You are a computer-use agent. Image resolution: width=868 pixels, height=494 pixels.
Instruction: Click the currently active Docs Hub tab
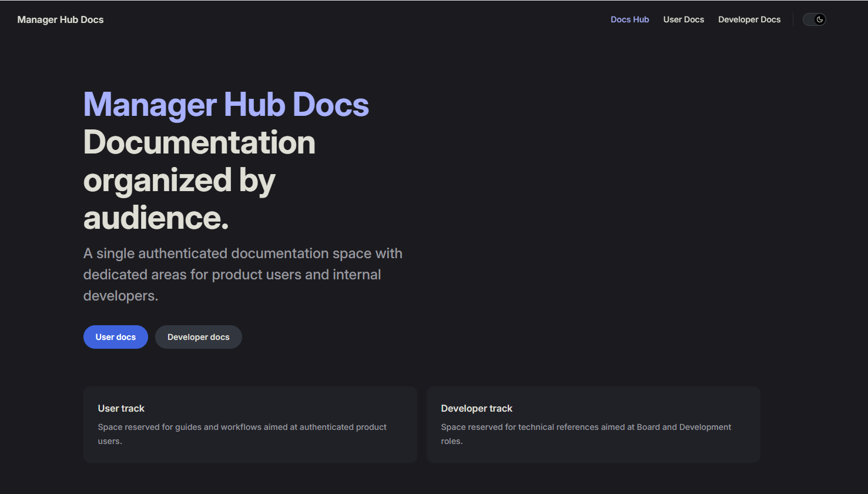[x=629, y=19]
